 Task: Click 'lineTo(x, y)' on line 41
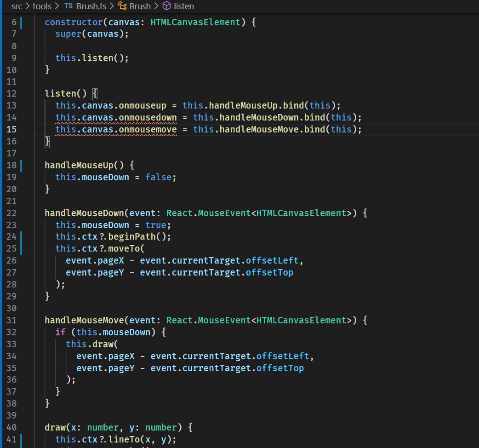point(139,440)
